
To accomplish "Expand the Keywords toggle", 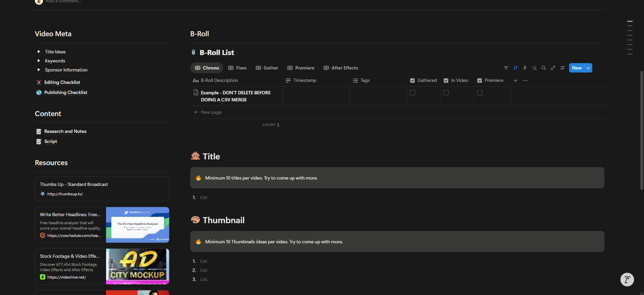I will click(39, 61).
